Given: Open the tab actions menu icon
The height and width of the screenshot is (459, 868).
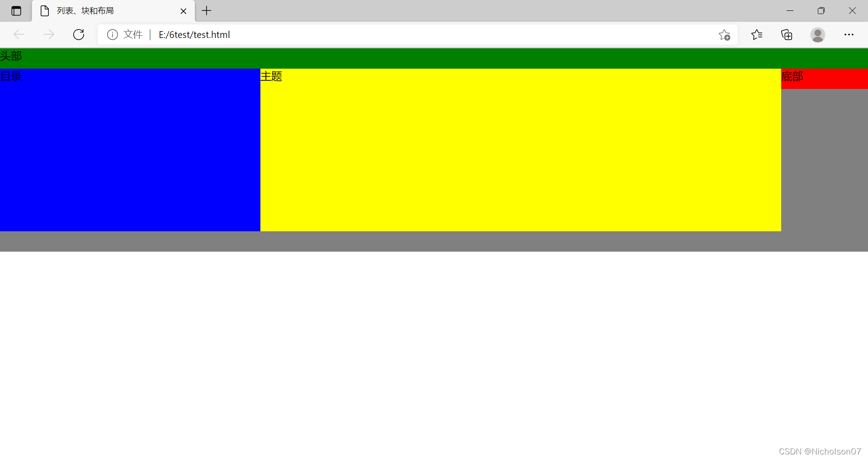Looking at the screenshot, I should pos(16,11).
